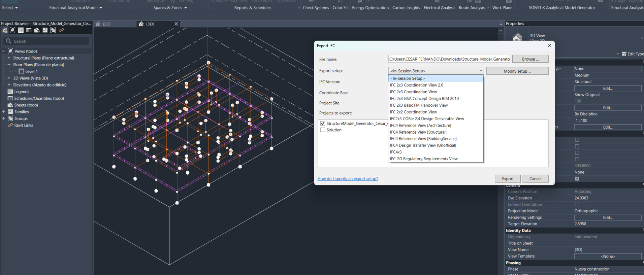The width and height of the screenshot is (644, 275).
Task: Click the File name input field
Action: point(449,59)
